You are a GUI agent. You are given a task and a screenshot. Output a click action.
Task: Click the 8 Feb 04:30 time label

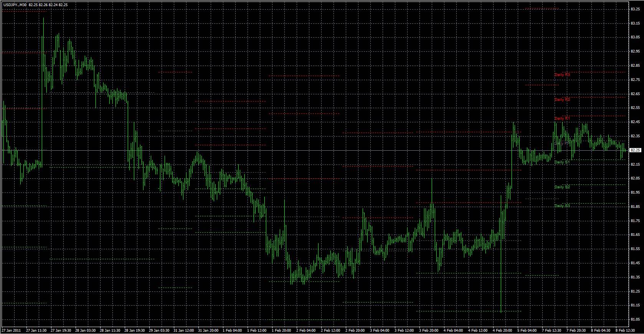tap(601, 330)
